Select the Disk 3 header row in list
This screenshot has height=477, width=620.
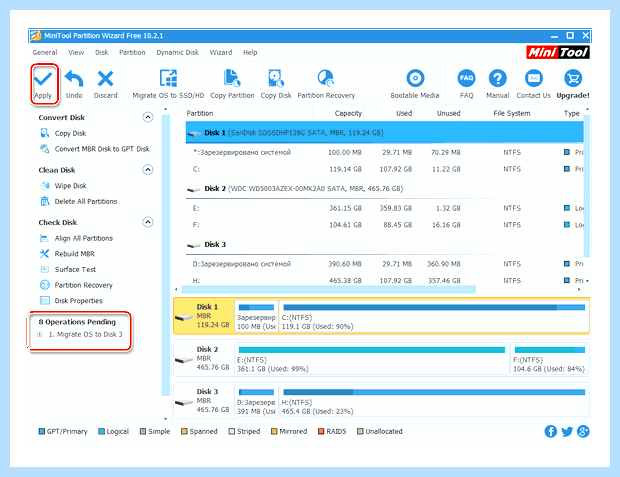point(384,244)
